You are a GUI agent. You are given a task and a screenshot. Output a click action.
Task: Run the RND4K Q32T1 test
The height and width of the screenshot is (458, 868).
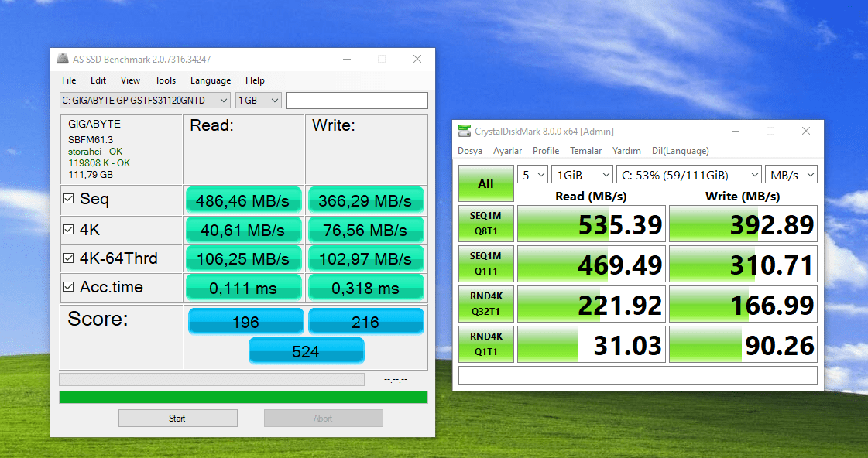485,304
